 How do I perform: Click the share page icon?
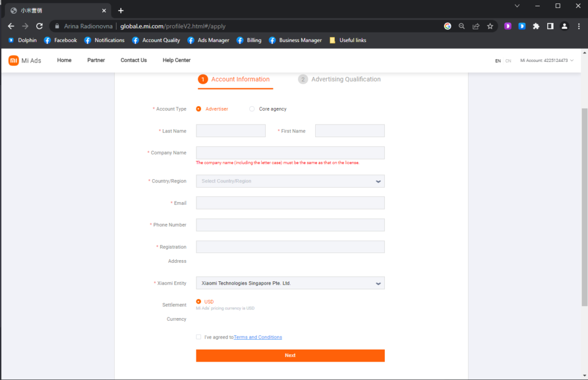(x=476, y=26)
